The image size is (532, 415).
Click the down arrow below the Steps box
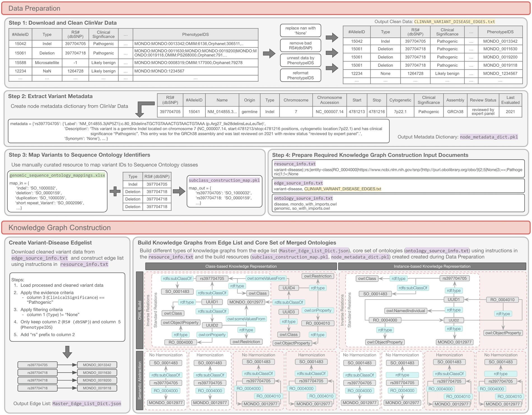[67, 352]
